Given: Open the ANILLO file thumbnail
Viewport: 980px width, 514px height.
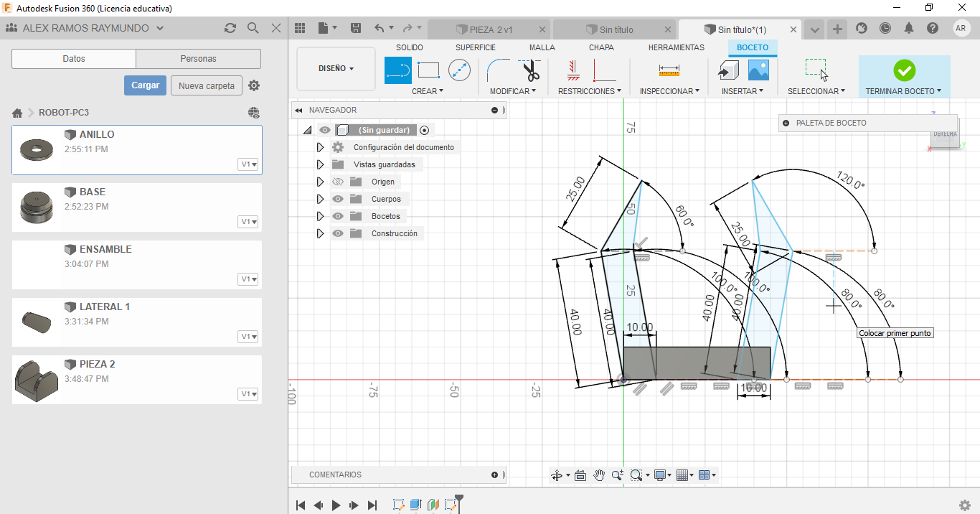Looking at the screenshot, I should 36,149.
